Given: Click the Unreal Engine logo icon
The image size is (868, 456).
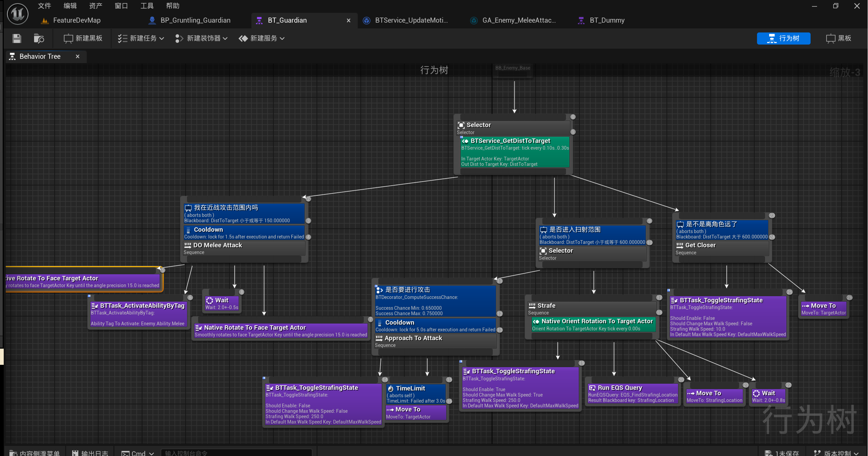Looking at the screenshot, I should click(x=18, y=14).
